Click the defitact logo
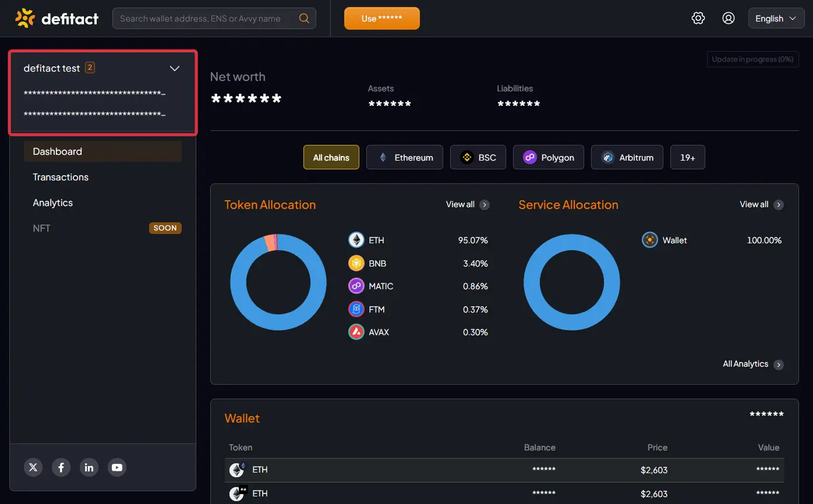This screenshot has height=504, width=813. tap(56, 19)
